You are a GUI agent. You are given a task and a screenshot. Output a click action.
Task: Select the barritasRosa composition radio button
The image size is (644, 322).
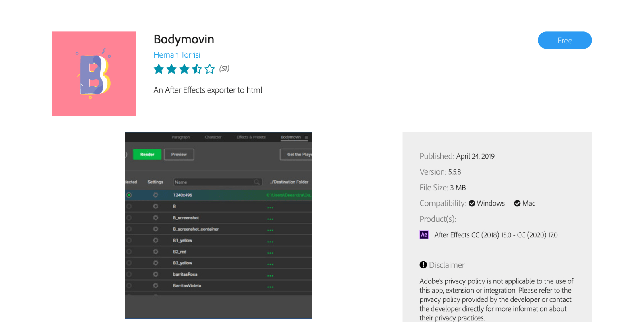point(129,275)
